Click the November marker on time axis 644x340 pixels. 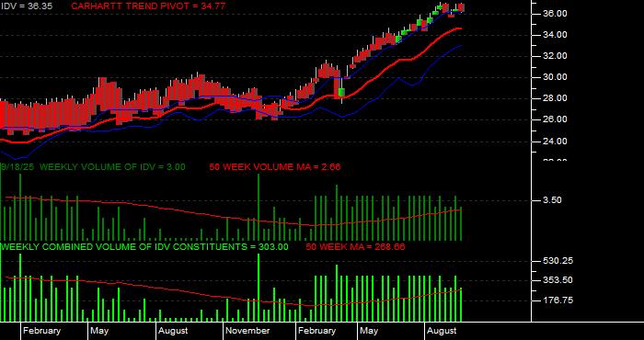[247, 331]
